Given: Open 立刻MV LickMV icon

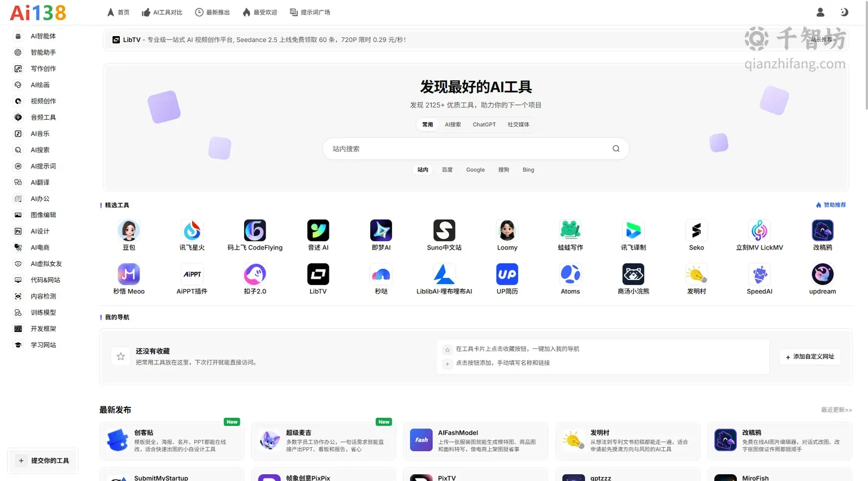Looking at the screenshot, I should click(759, 230).
